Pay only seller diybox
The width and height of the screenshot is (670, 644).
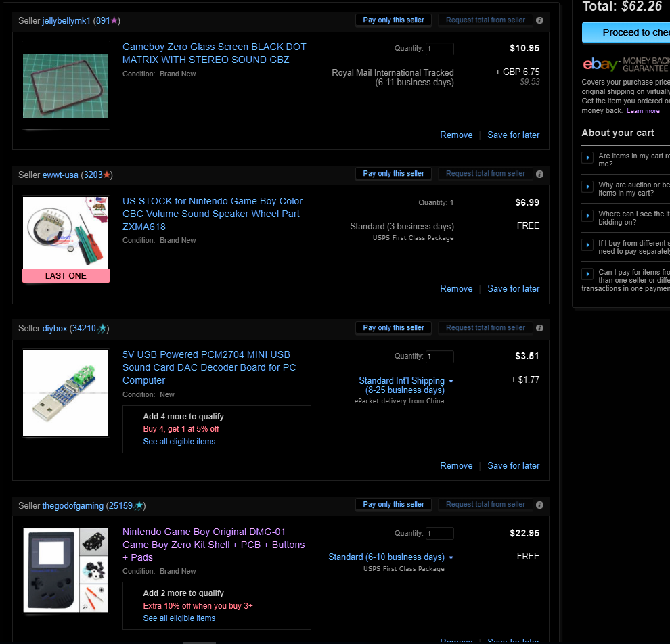pyautogui.click(x=393, y=327)
